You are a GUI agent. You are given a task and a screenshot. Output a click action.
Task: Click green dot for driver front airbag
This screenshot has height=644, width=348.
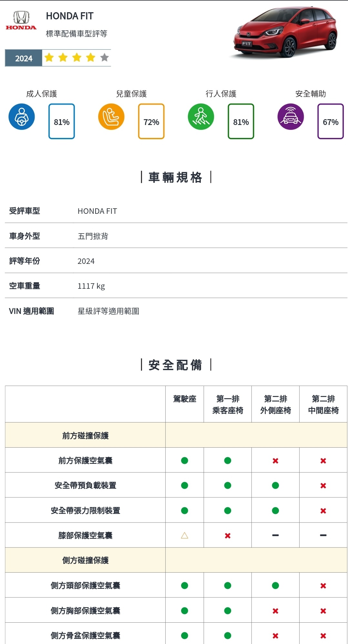(x=185, y=461)
